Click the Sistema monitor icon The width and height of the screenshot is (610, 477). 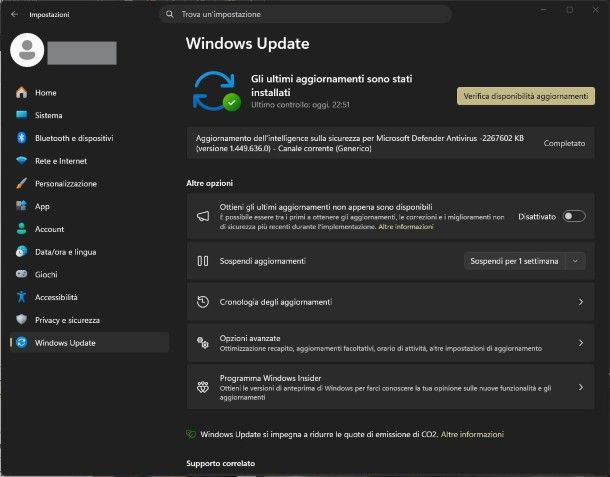coord(22,115)
